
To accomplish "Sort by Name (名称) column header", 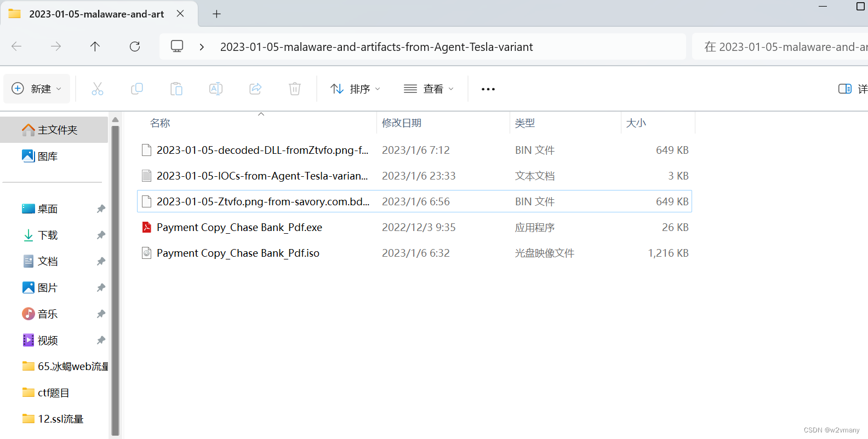I will 160,123.
